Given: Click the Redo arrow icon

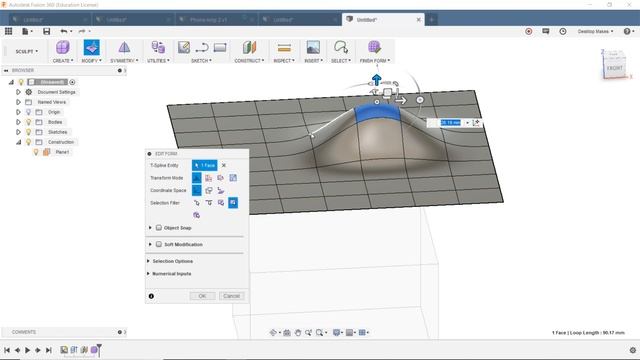Looking at the screenshot, I should [82, 31].
